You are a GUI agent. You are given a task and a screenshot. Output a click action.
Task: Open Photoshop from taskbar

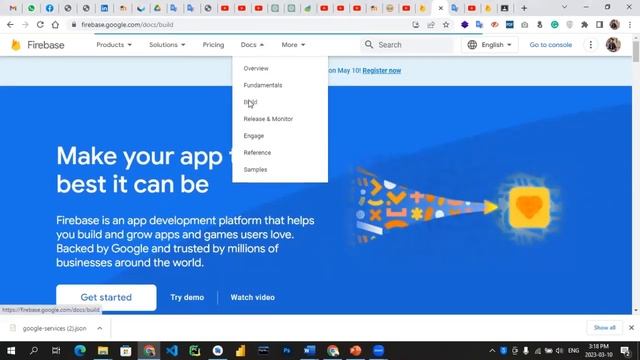tap(287, 351)
